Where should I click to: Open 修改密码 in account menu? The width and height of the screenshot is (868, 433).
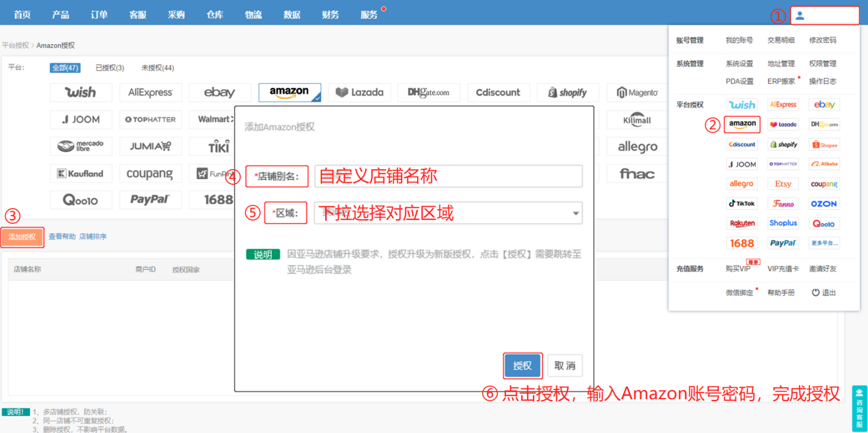(x=823, y=40)
